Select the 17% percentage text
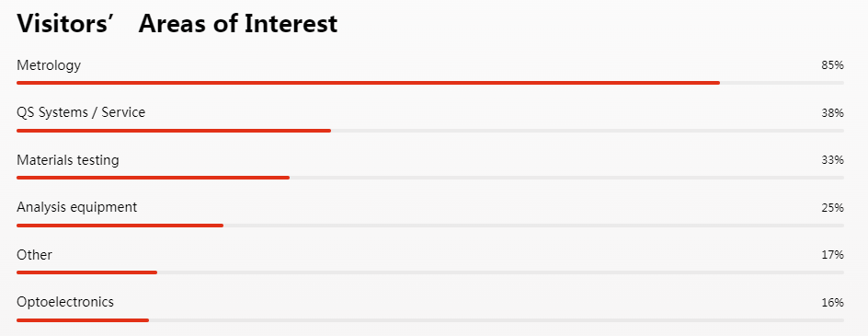 832,255
